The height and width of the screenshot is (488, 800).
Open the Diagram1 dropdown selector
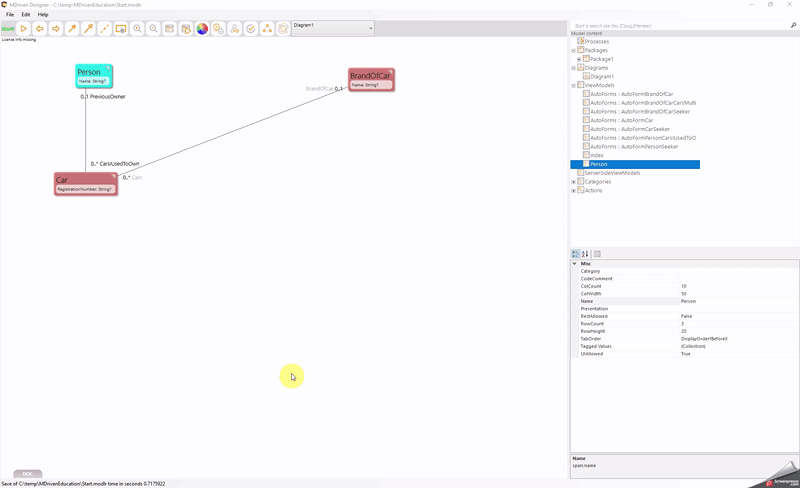371,28
